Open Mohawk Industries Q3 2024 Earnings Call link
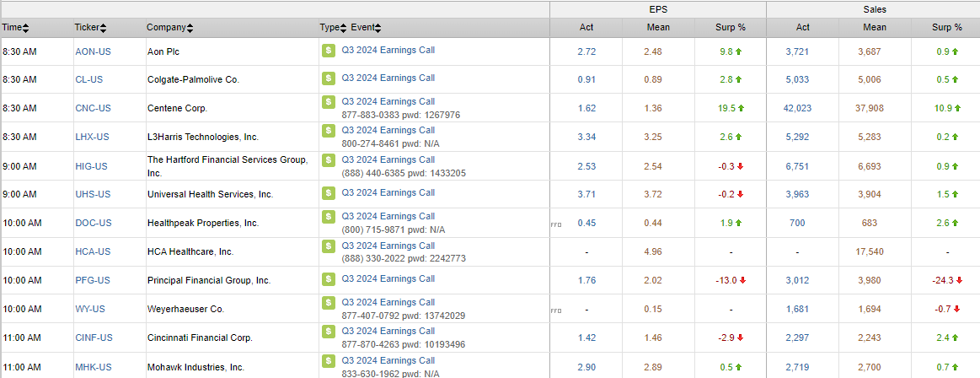This screenshot has height=378, width=980. pos(388,360)
